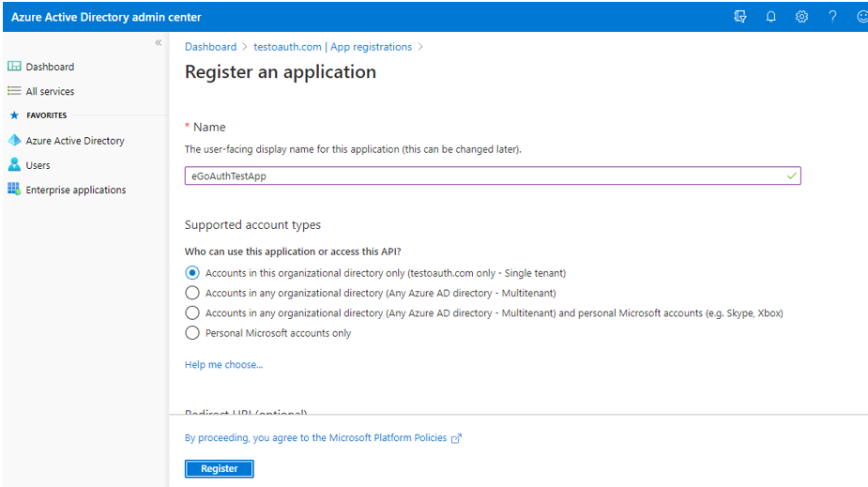The image size is (868, 487).
Task: Open the directory and subscription filter icon
Action: [740, 17]
